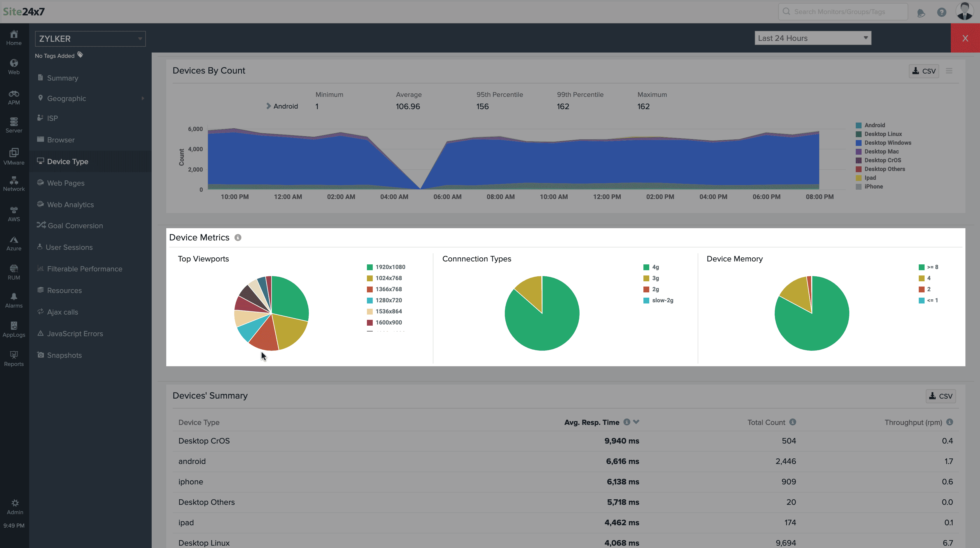Select JavaScript Errors in side menu
Screen dimensions: 980x548
tap(75, 333)
